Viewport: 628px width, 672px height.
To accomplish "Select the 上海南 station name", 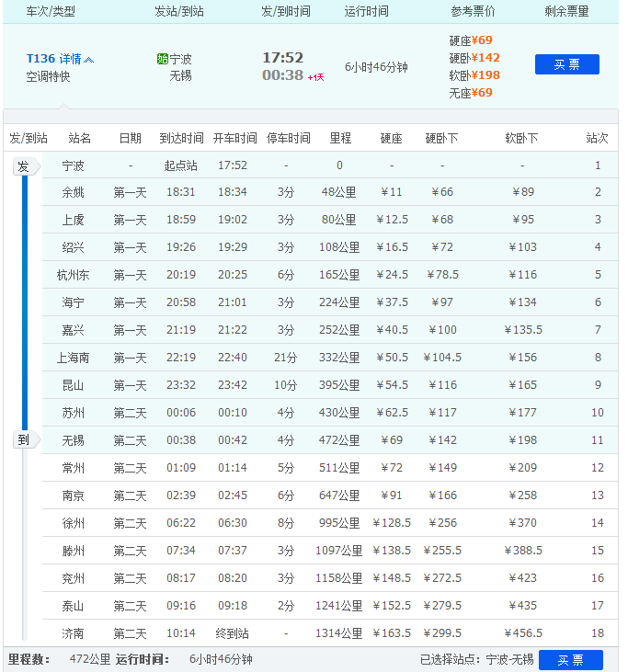I will tap(73, 358).
